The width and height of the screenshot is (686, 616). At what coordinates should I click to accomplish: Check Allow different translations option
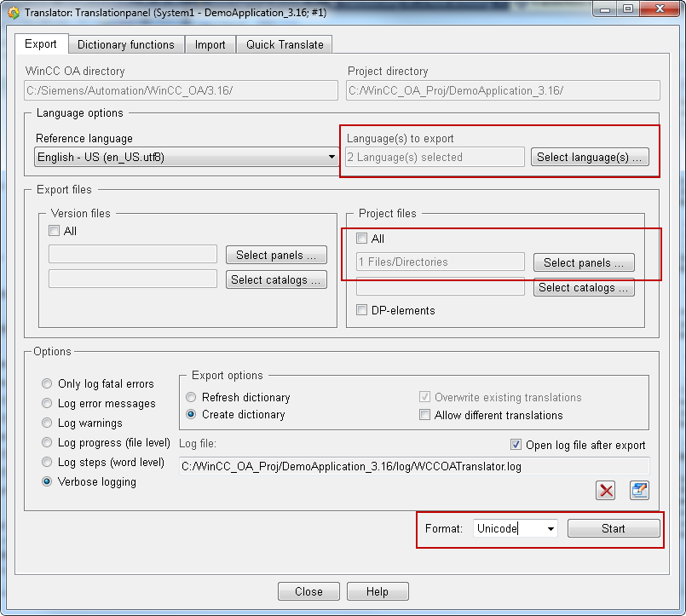point(424,415)
